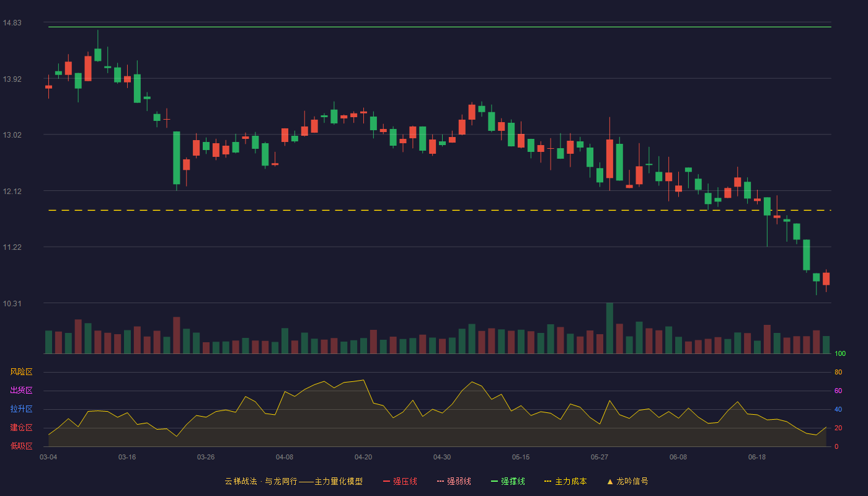868x496 pixels.
Task: Click the 10.31 price axis label
Action: click(12, 304)
